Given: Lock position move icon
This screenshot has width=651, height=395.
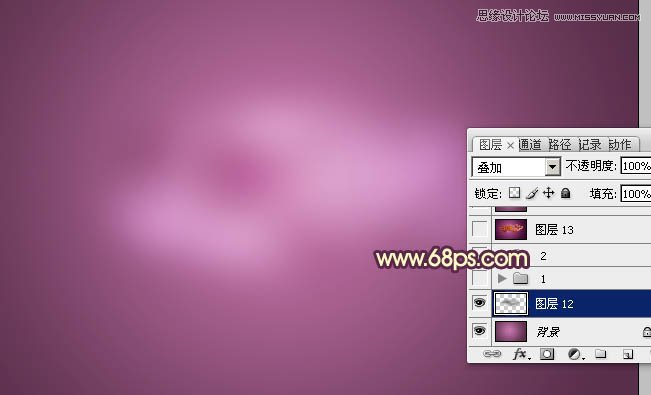Looking at the screenshot, I should tap(548, 193).
